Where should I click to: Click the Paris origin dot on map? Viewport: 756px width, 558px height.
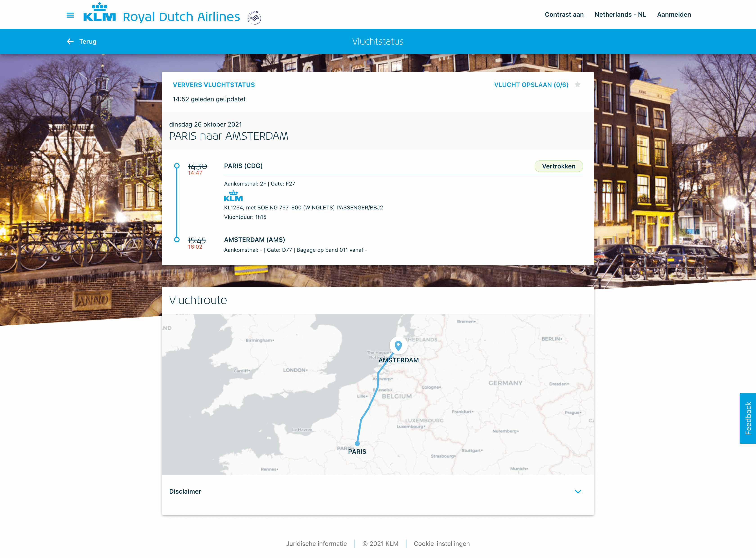pos(357,444)
